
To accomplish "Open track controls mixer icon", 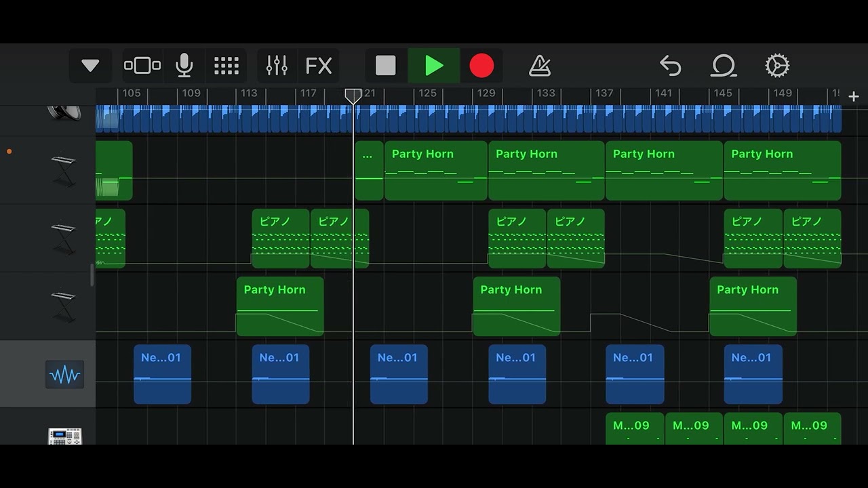I will (x=277, y=66).
